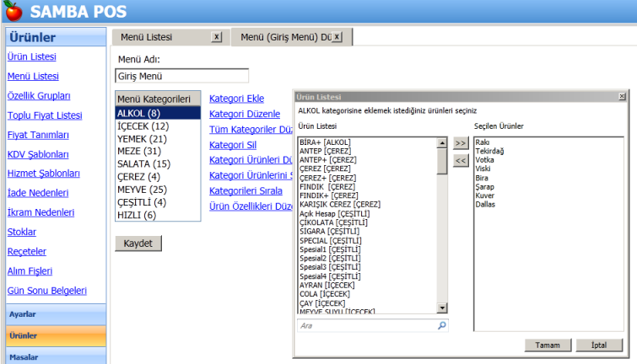Confirm with the Tamam button
637x364 pixels.
548,345
